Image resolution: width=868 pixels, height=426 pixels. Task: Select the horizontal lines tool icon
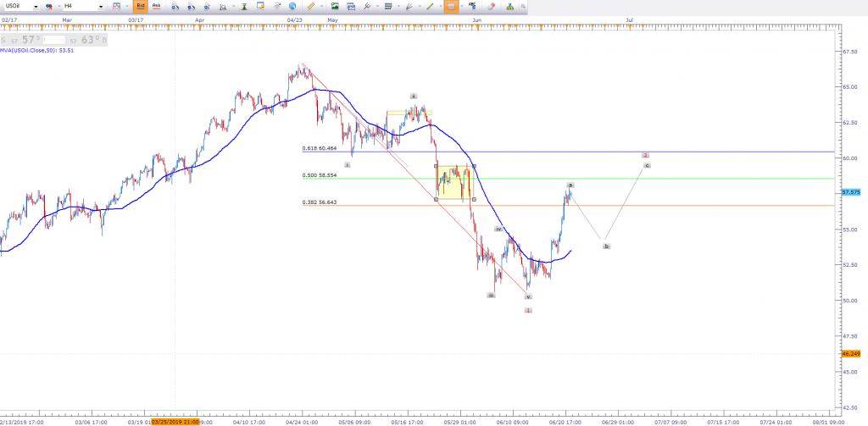click(388, 7)
